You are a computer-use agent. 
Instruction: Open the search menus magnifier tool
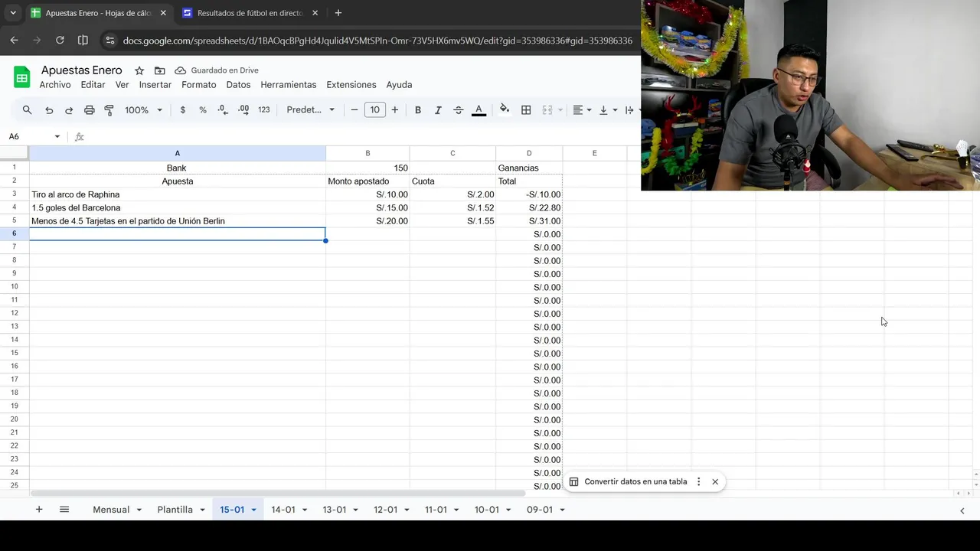(27, 110)
